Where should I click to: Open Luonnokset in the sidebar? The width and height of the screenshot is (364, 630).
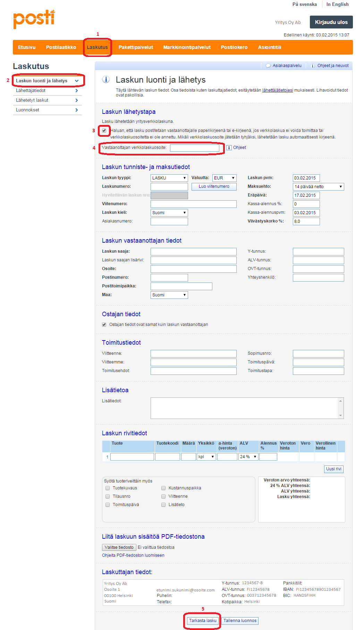[x=47, y=110]
